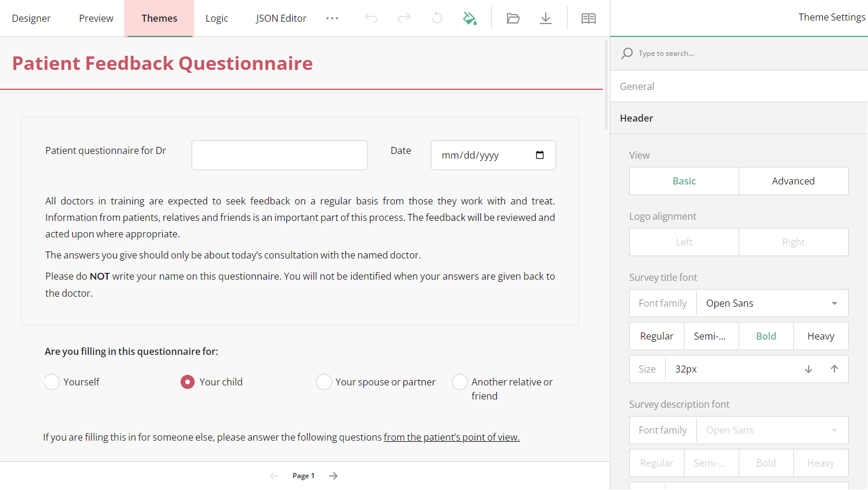Select the Yourself radio option
This screenshot has height=490, width=868.
[52, 381]
